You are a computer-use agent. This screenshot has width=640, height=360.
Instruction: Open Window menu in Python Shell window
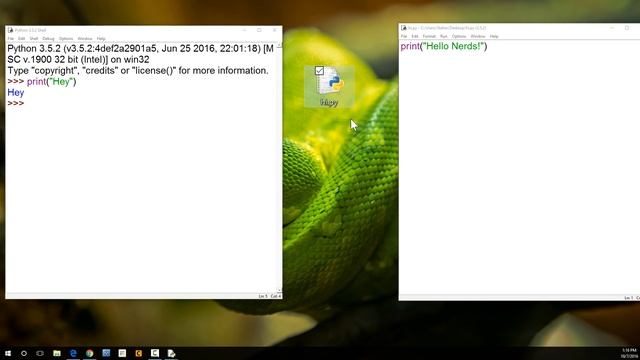tap(85, 39)
